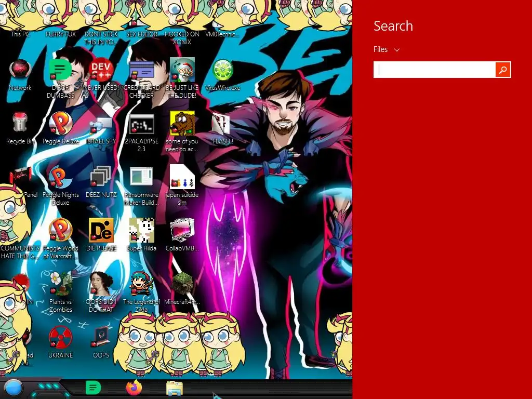This screenshot has width=532, height=399.
Task: Click the magnifier search button
Action: point(503,70)
